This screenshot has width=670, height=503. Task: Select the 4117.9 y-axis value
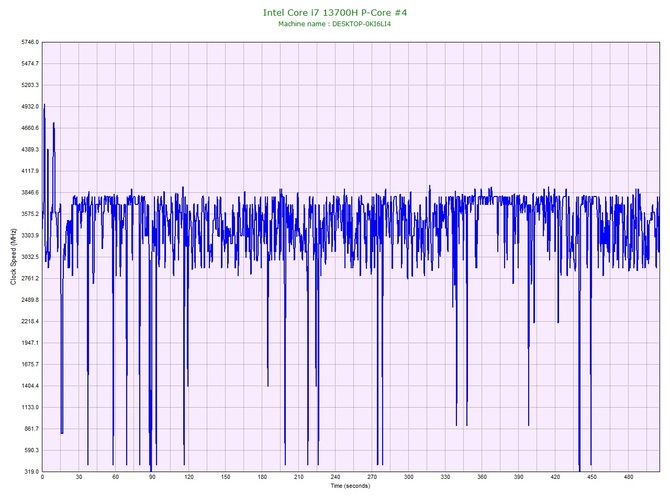point(30,171)
